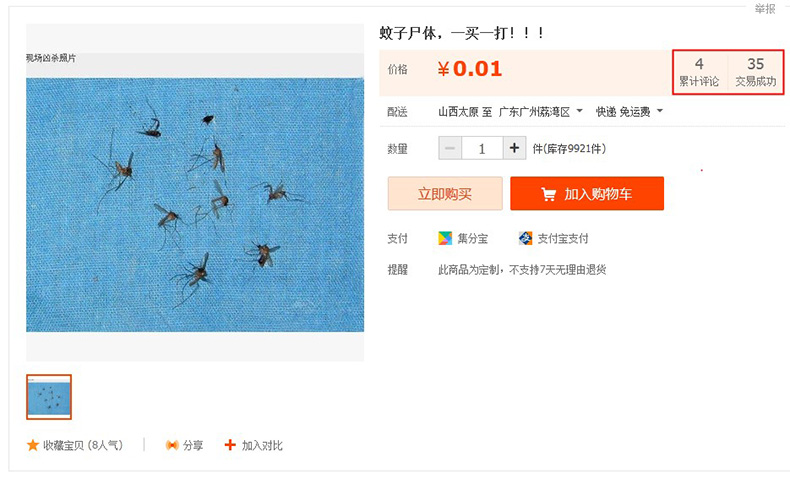790x479 pixels.
Task: Click the 集分宝 colorful logo icon
Action: coord(445,238)
